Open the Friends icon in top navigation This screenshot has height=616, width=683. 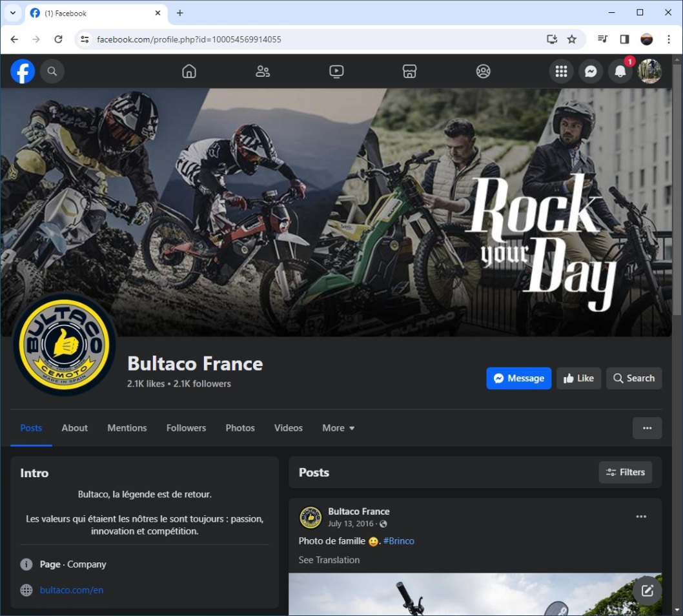coord(262,71)
